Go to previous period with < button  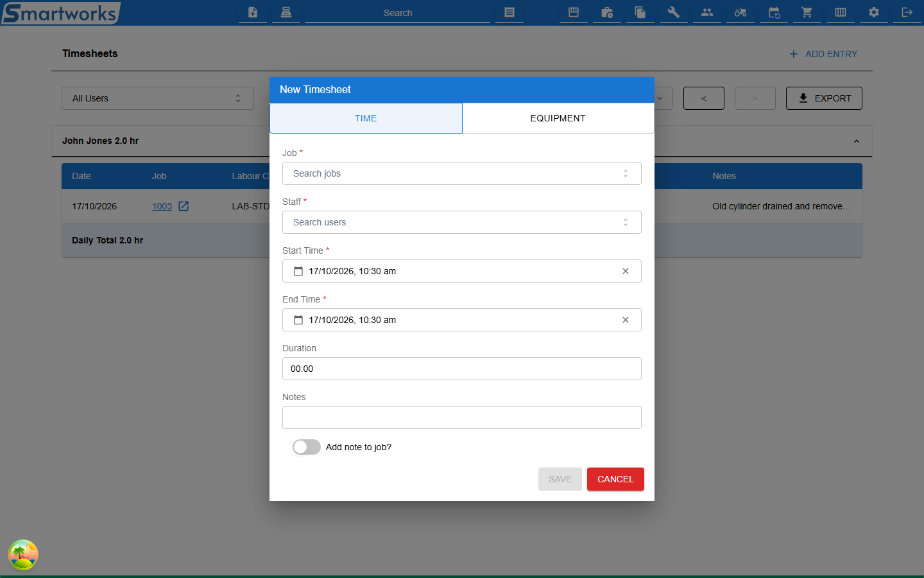tap(704, 98)
